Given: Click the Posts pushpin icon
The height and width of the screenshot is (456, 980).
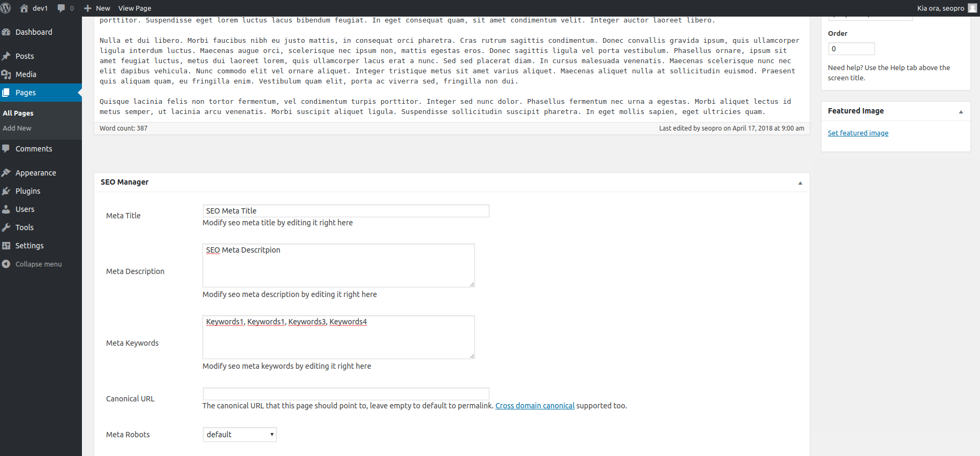Looking at the screenshot, I should point(6,56).
